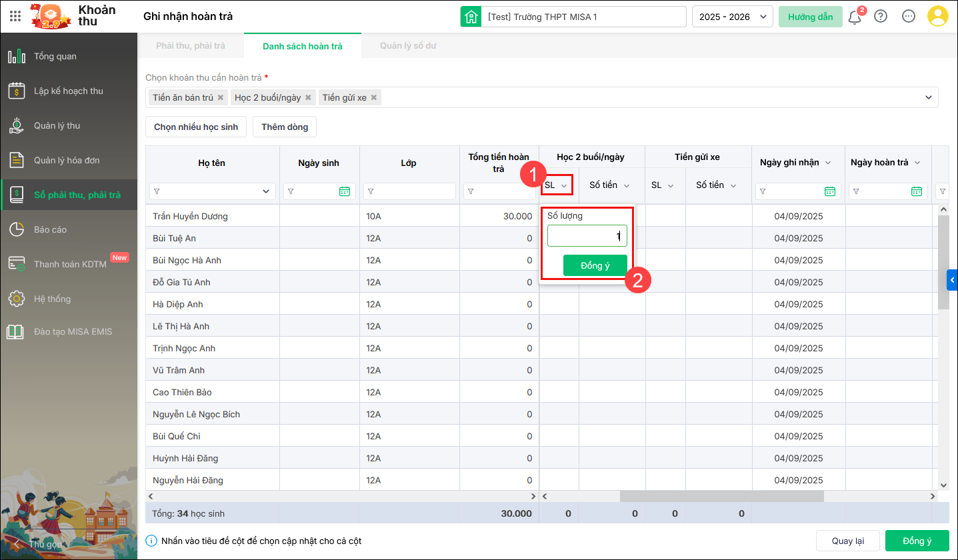Open calendar picker in Ngày sinh filter
This screenshot has width=958, height=560.
coord(345,191)
